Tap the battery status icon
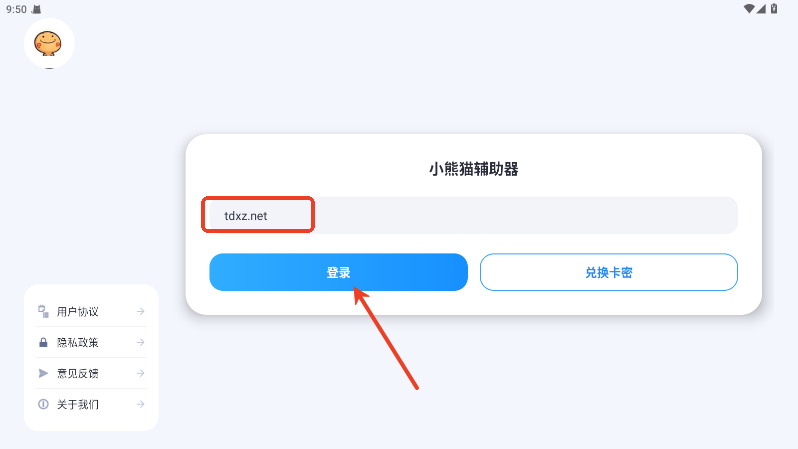The image size is (798, 449). [x=774, y=9]
